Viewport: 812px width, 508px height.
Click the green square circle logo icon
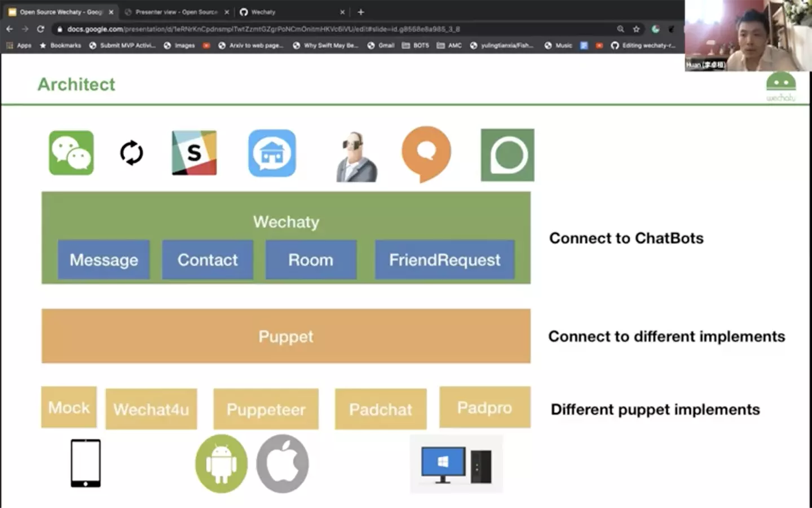(507, 155)
